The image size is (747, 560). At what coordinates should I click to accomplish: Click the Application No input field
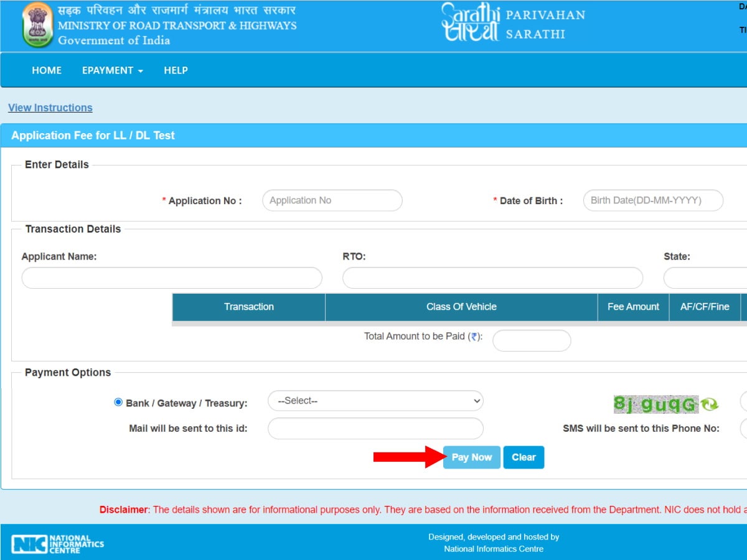(332, 200)
